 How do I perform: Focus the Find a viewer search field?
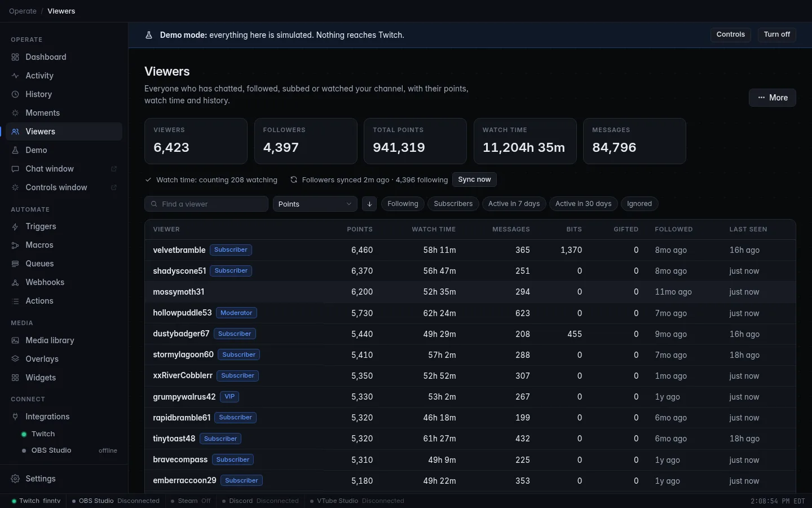pos(206,204)
